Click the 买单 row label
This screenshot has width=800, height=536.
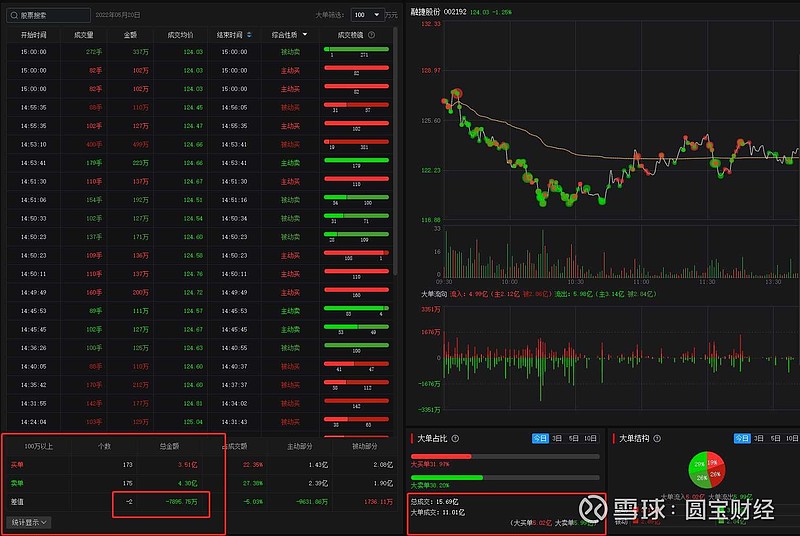click(x=17, y=465)
